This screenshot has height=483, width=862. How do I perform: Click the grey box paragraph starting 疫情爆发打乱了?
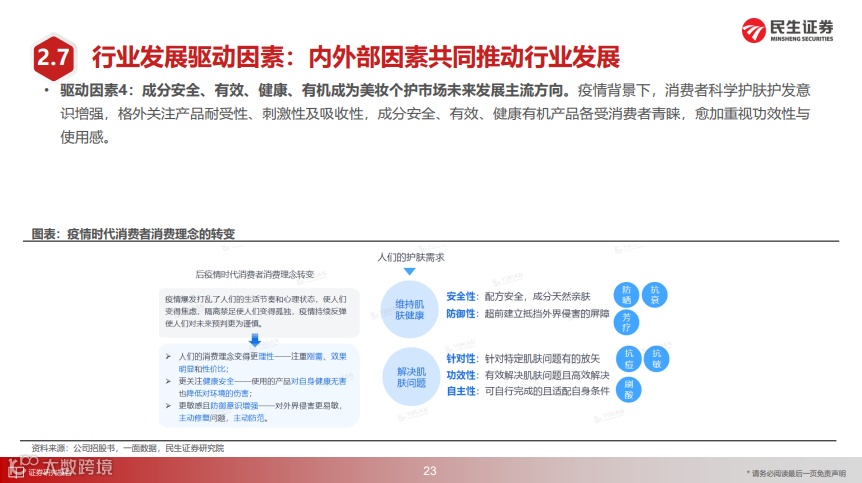click(256, 311)
